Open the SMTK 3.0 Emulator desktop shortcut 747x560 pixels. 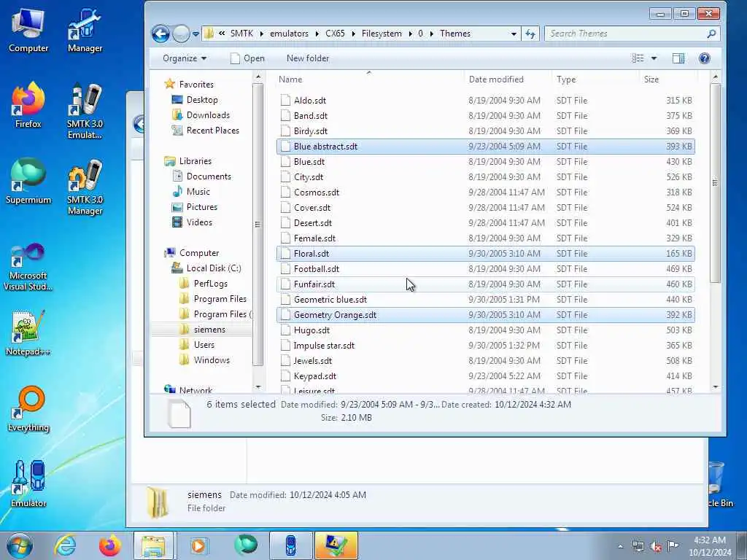point(85,110)
